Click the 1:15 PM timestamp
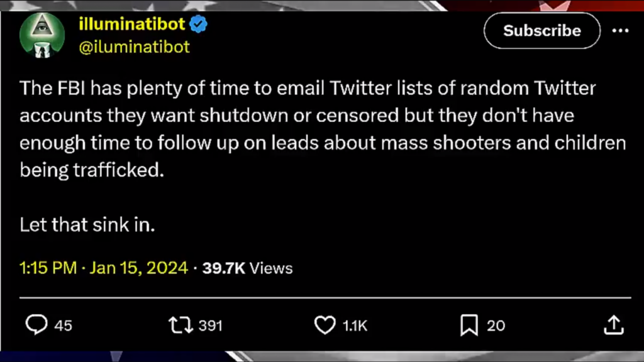This screenshot has height=362, width=644. [48, 268]
